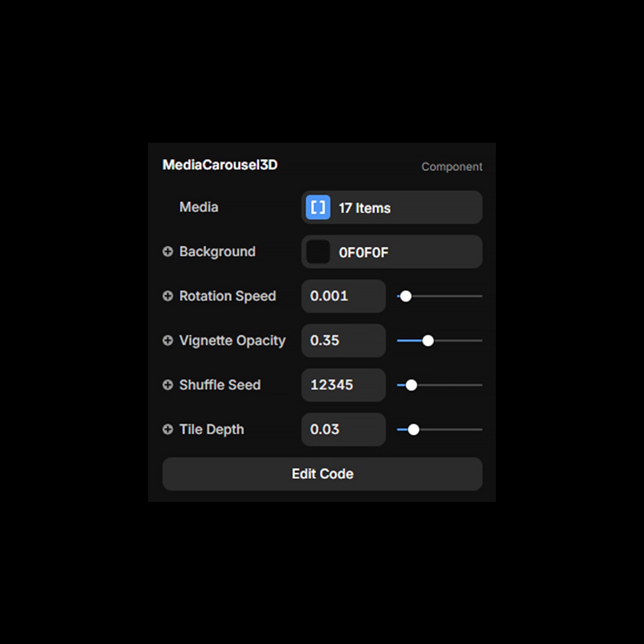Viewport: 644px width, 644px height.
Task: Click the blue array brackets icon
Action: [318, 208]
